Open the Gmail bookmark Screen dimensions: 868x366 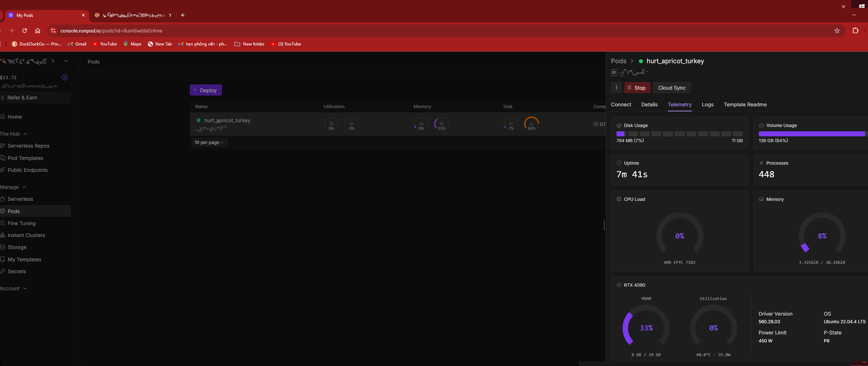point(77,44)
